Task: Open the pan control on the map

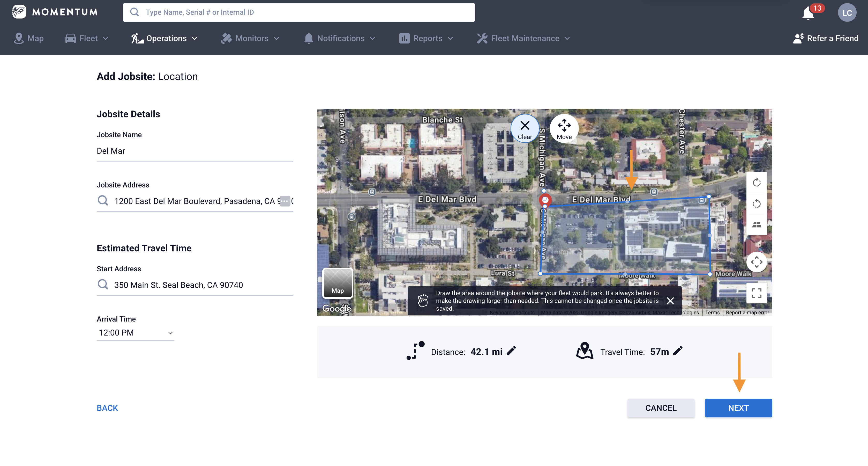Action: click(x=757, y=262)
